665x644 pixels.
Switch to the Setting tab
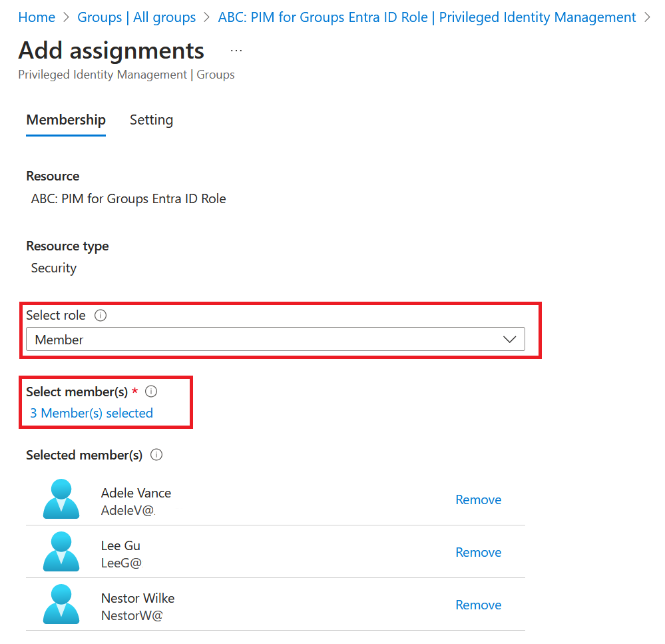point(151,120)
